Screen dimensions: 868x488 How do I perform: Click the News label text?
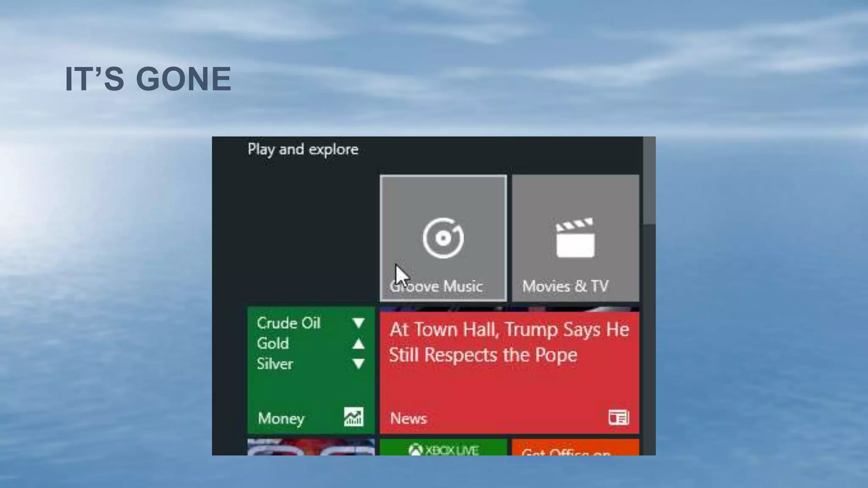click(408, 419)
